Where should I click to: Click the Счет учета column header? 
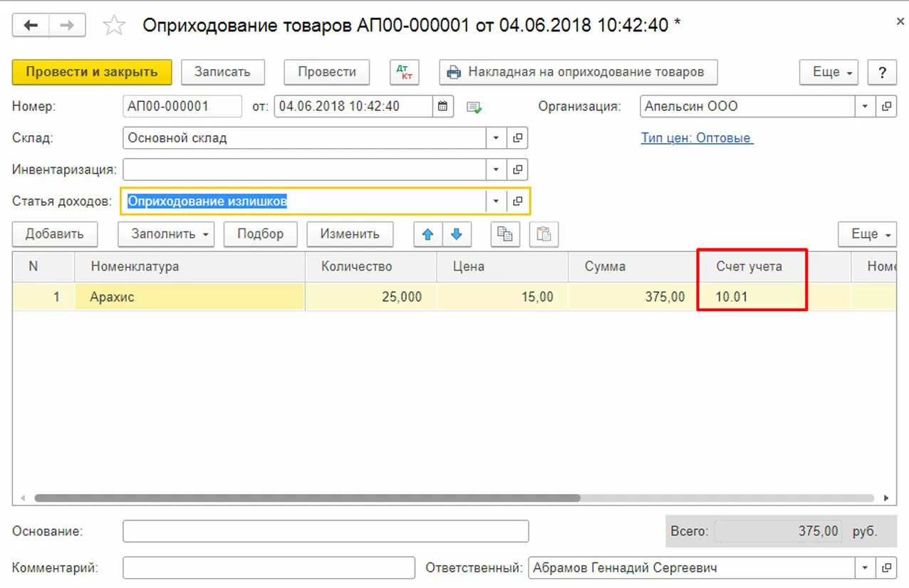pyautogui.click(x=775, y=267)
